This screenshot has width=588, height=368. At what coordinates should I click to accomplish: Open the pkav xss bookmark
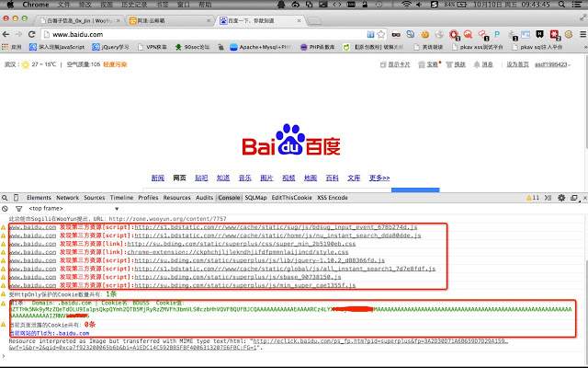(x=478, y=47)
